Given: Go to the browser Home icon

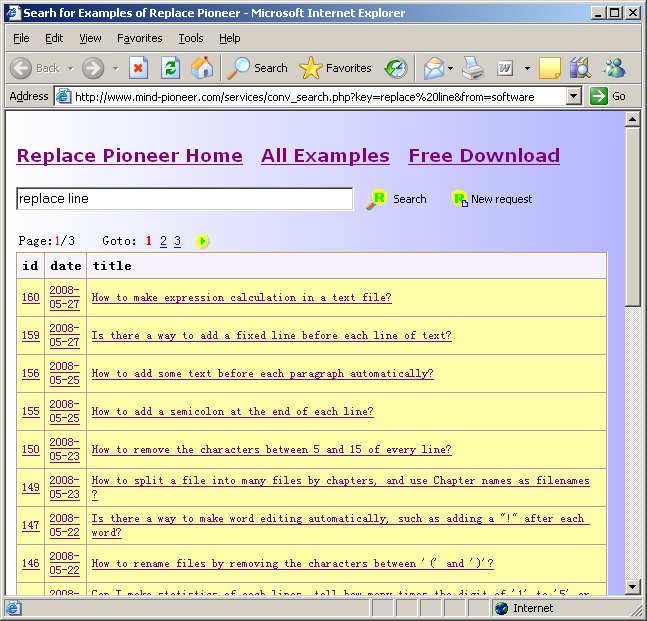Looking at the screenshot, I should tap(202, 68).
